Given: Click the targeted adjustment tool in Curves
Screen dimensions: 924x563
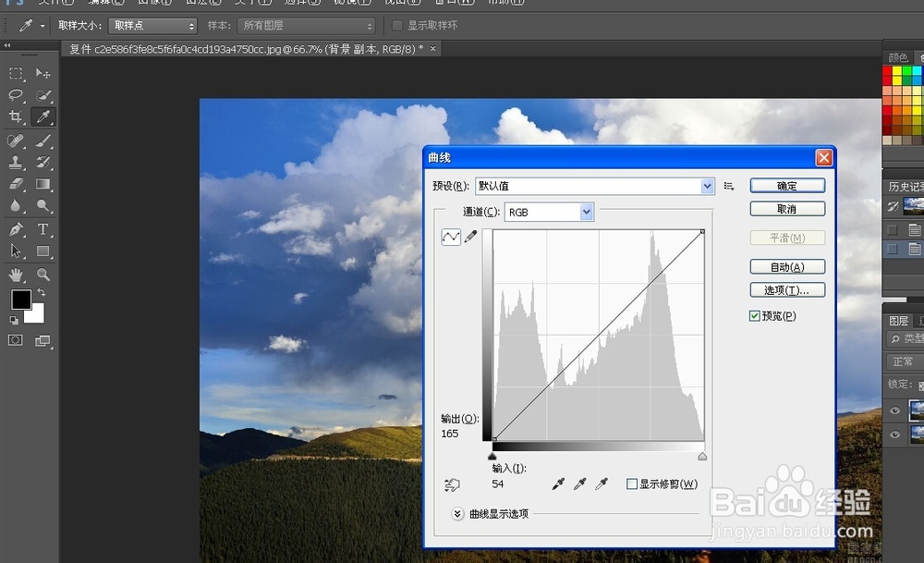Looking at the screenshot, I should [453, 484].
